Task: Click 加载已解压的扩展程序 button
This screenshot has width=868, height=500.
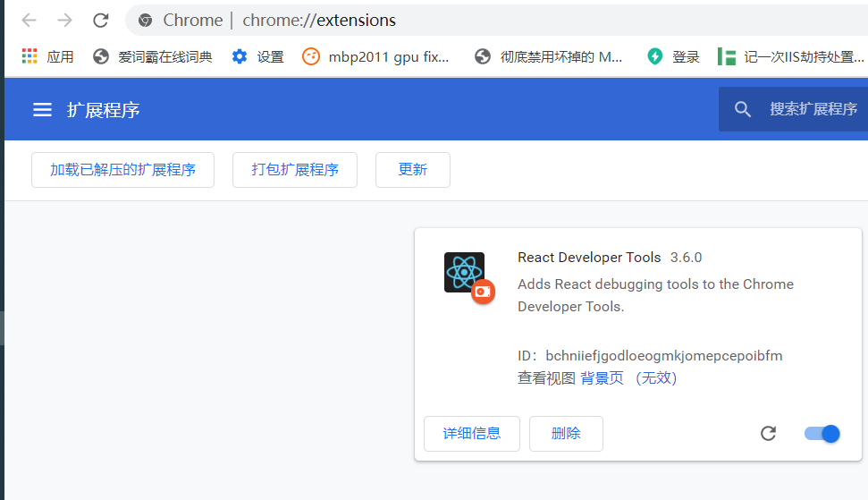Action: pyautogui.click(x=122, y=170)
